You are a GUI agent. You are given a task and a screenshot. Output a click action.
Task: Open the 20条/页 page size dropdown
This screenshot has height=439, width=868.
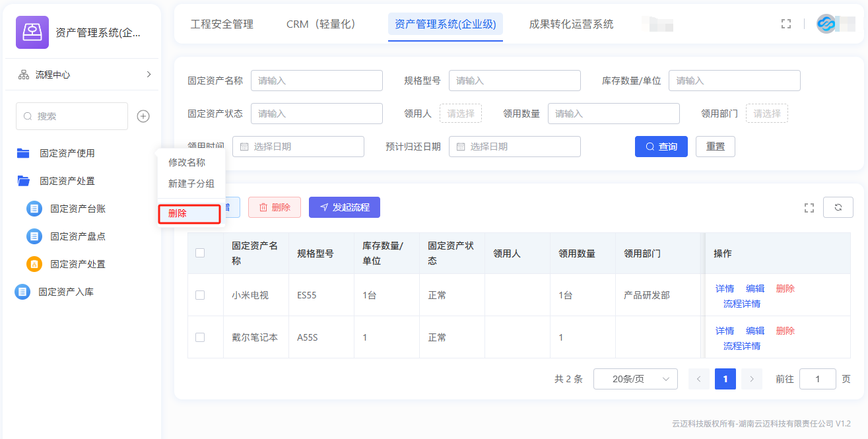coord(635,379)
